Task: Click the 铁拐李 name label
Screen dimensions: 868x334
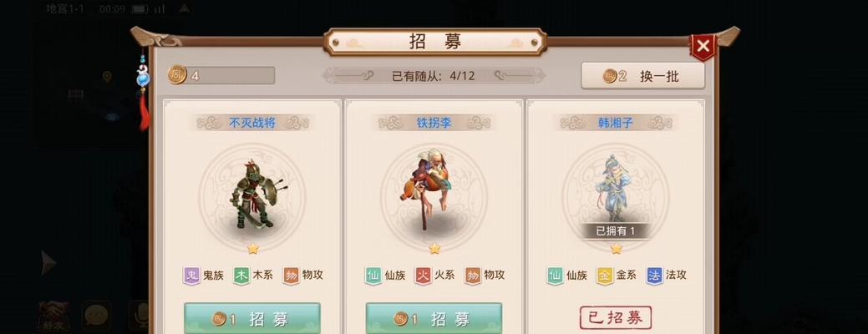Action: tap(434, 123)
